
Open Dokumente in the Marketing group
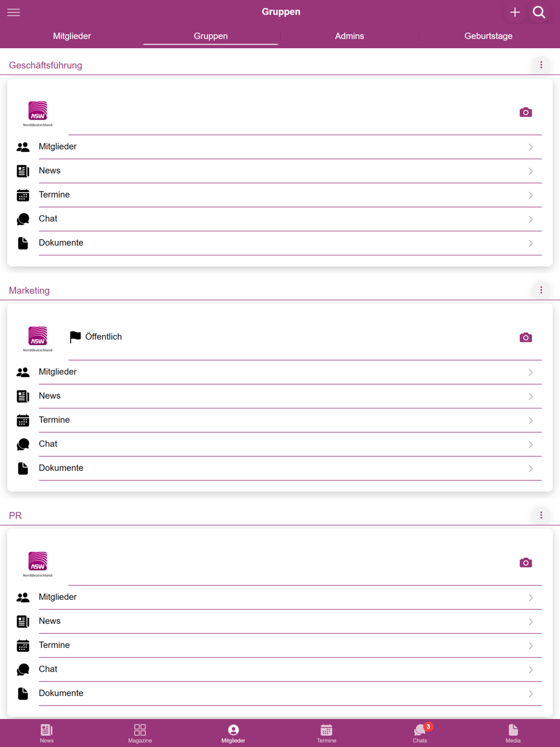[279, 468]
